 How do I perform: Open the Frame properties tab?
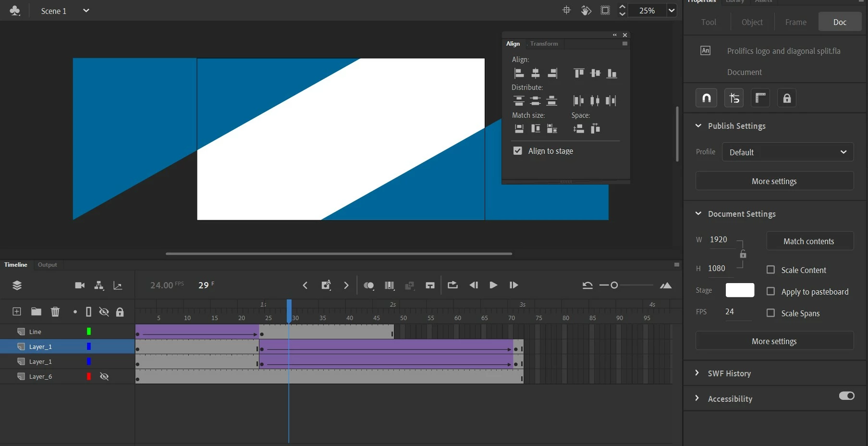point(796,22)
